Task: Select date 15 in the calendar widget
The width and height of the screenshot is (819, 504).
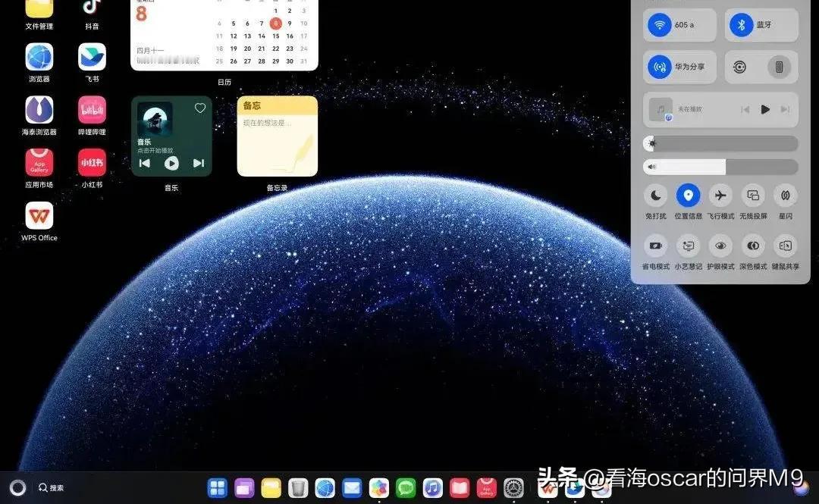Action: 276,36
